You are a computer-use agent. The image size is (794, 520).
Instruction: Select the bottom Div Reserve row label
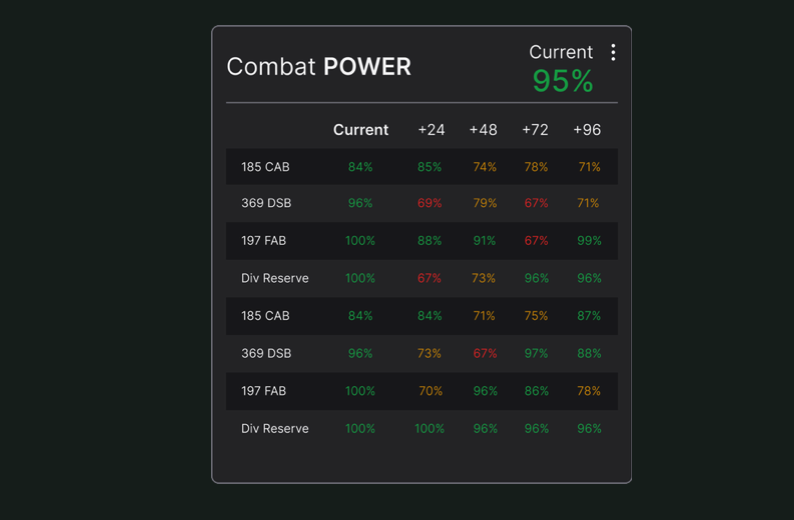[274, 428]
